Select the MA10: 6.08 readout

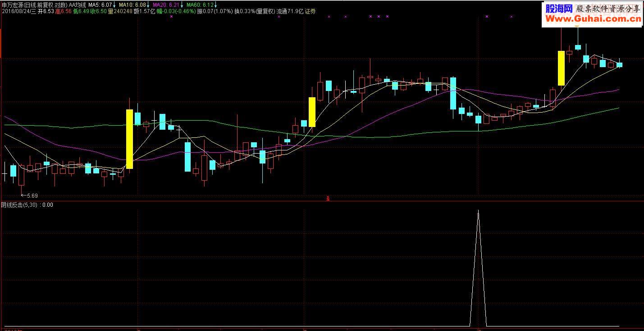(x=132, y=5)
